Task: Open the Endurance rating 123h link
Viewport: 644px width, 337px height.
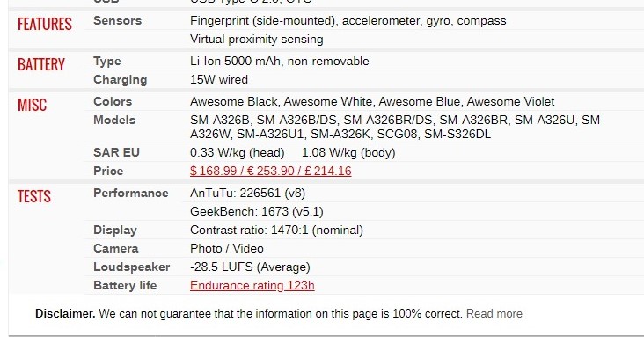Action: pos(252,286)
